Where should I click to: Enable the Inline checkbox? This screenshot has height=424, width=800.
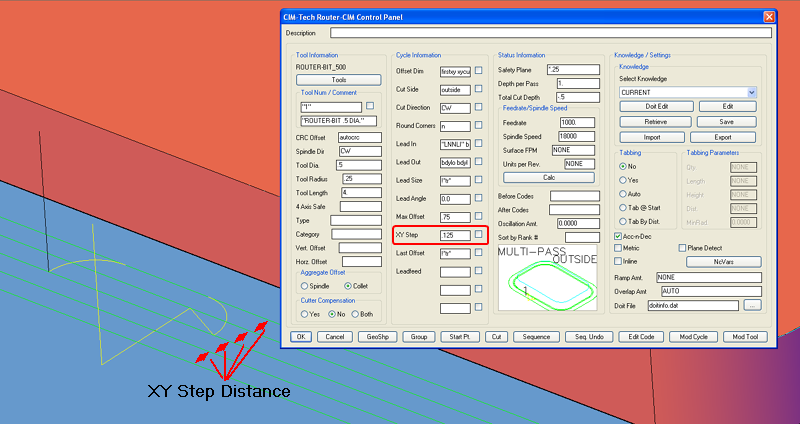[618, 261]
